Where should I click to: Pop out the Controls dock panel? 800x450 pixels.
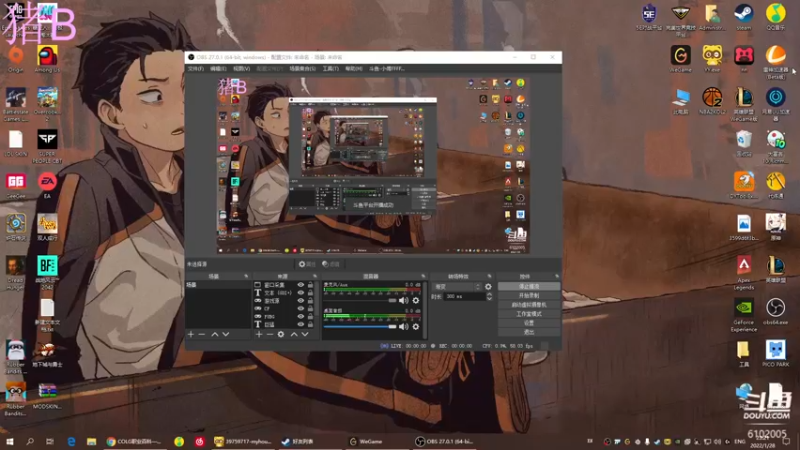pos(557,276)
